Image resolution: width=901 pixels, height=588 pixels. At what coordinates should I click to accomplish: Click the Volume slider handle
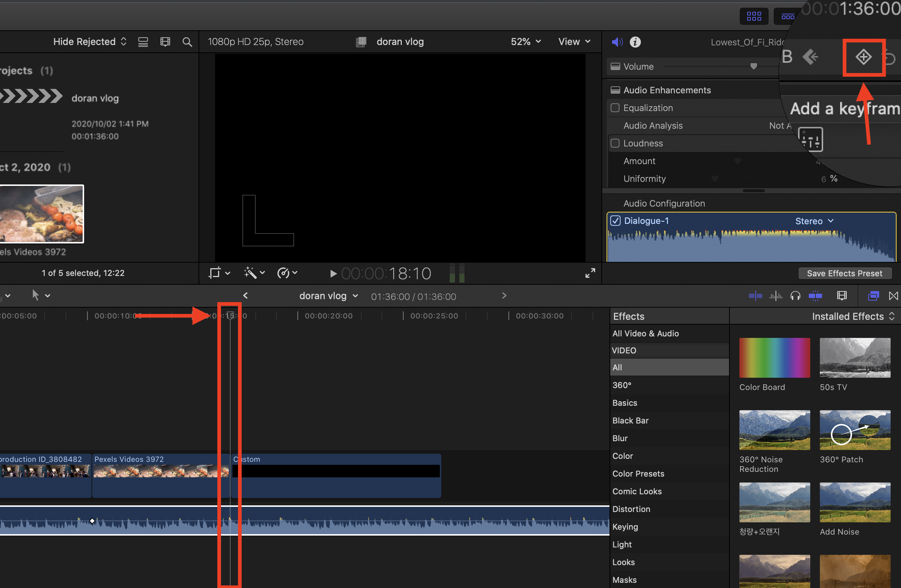pos(753,67)
